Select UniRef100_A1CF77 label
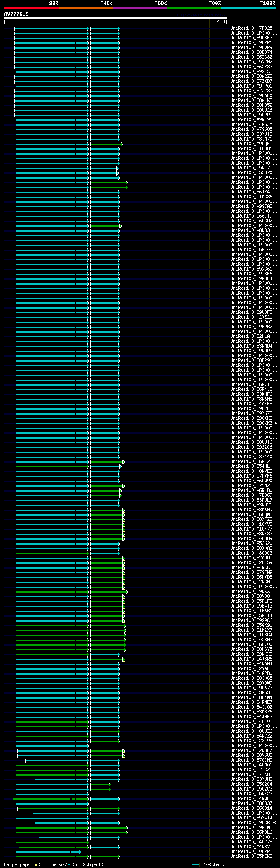This screenshot has width=280, height=868. click(251, 529)
